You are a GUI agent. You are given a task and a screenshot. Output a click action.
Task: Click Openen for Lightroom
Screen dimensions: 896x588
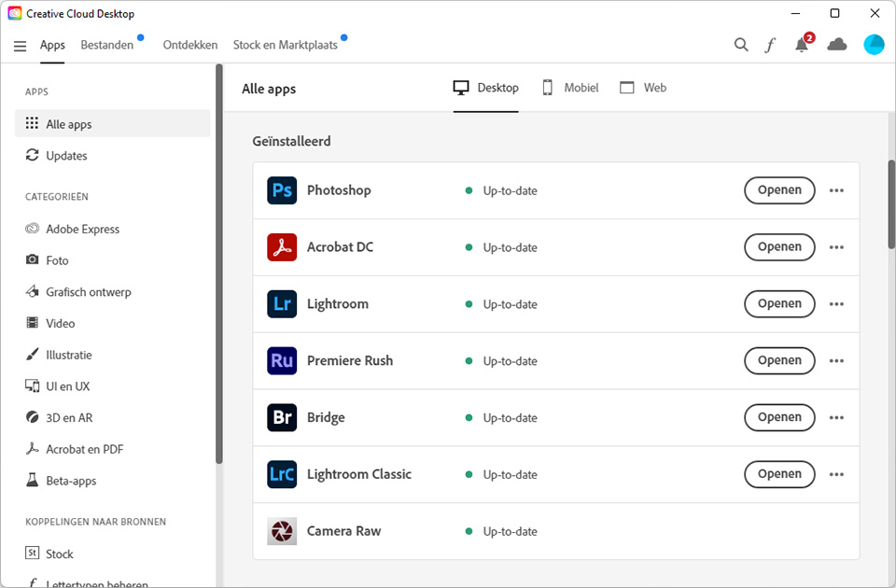click(779, 303)
